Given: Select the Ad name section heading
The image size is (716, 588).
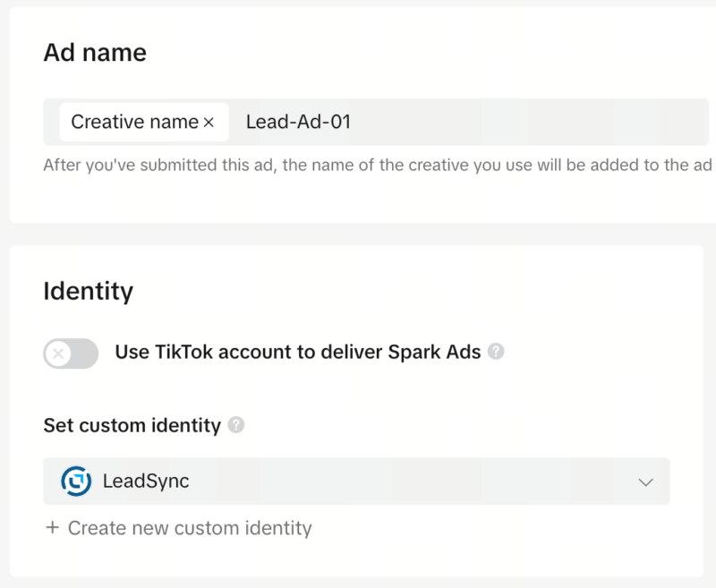Looking at the screenshot, I should click(x=95, y=53).
